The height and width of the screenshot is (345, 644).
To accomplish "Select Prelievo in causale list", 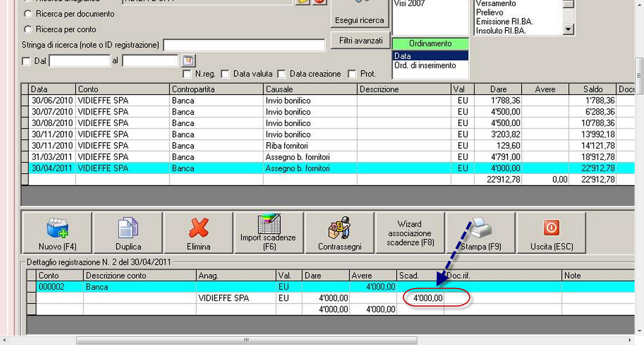I will (490, 12).
